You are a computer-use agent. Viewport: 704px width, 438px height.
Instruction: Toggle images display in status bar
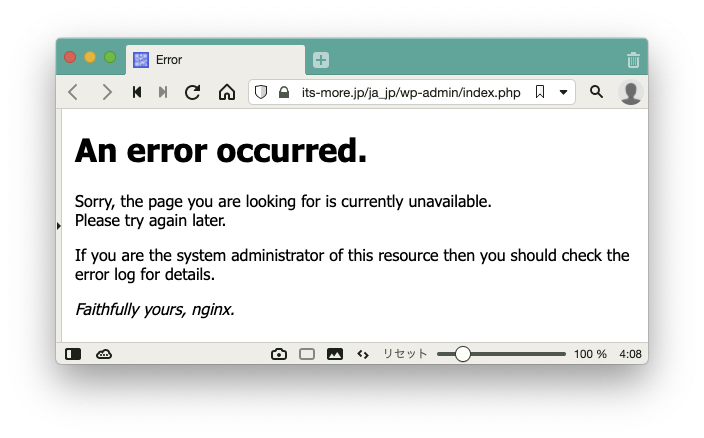[x=335, y=354]
